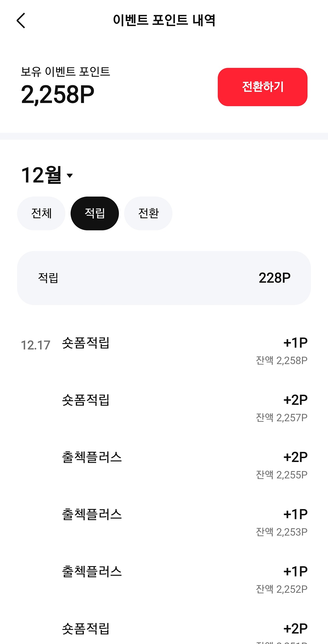Click the 숏폼적립 entry with balance 2,257P
The height and width of the screenshot is (644, 328).
pyautogui.click(x=164, y=408)
